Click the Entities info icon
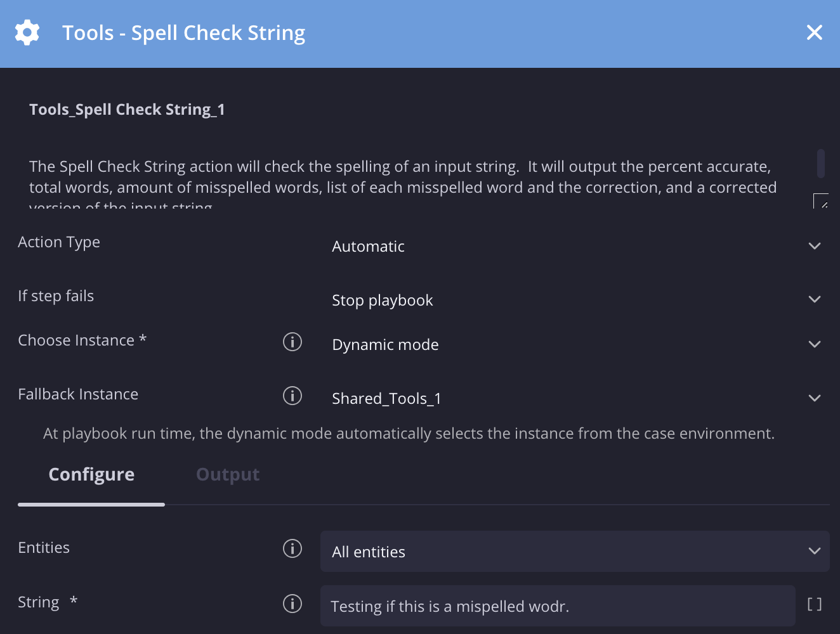840x634 pixels. pyautogui.click(x=292, y=548)
